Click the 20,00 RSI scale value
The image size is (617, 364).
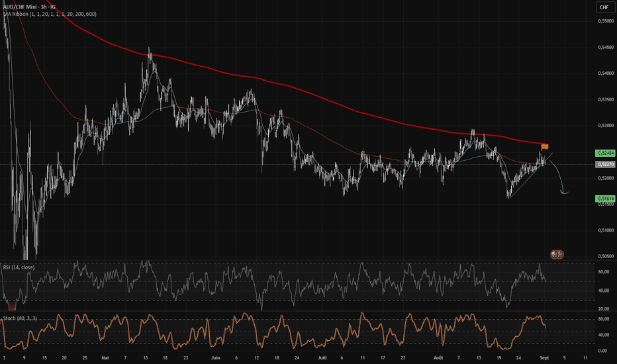604,309
